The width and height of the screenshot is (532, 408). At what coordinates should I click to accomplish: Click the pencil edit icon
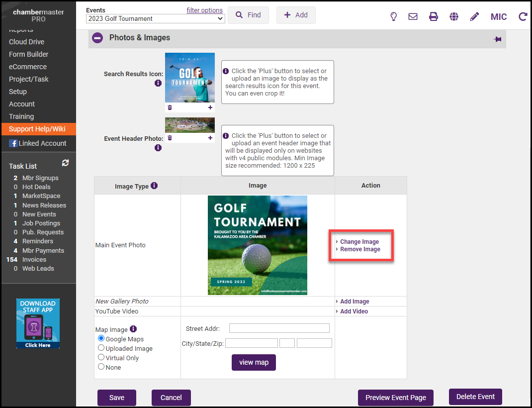(474, 16)
